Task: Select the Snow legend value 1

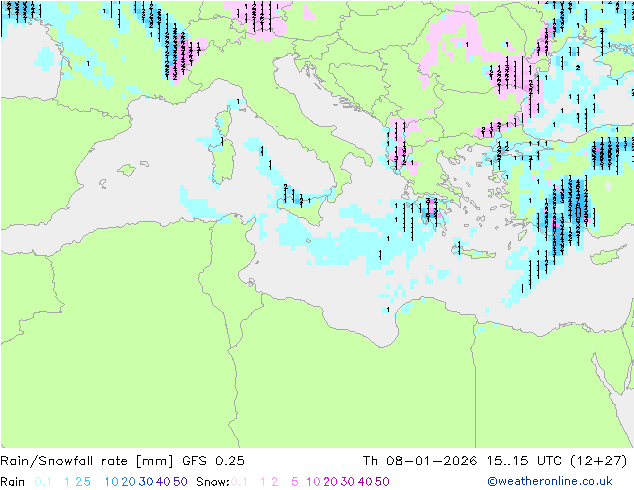Action: (x=263, y=482)
